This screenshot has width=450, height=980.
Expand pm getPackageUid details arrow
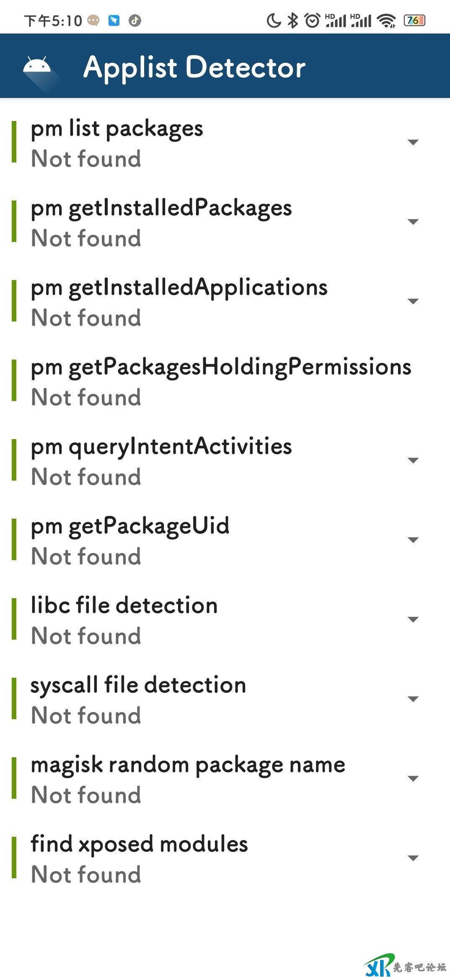pyautogui.click(x=413, y=540)
